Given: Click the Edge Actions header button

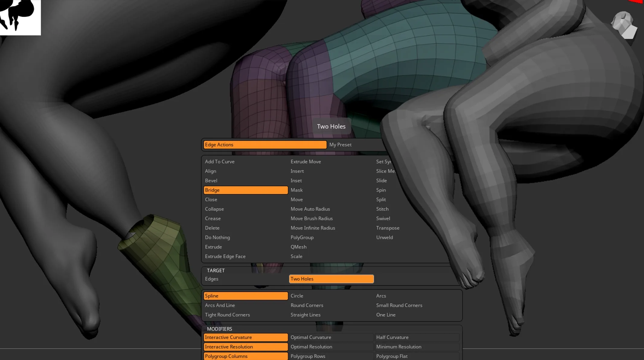Looking at the screenshot, I should (x=265, y=145).
